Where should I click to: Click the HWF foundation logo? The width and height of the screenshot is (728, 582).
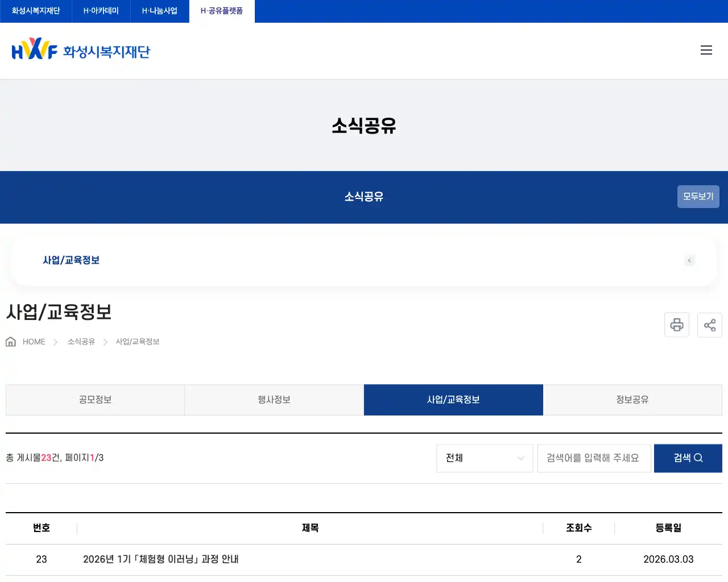[x=80, y=50]
